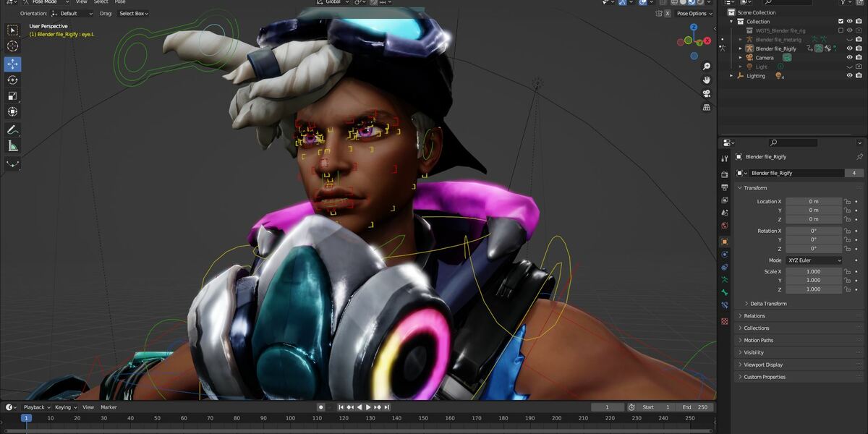Image resolution: width=868 pixels, height=434 pixels.
Task: Activate the Cursor tool
Action: pyautogui.click(x=12, y=46)
